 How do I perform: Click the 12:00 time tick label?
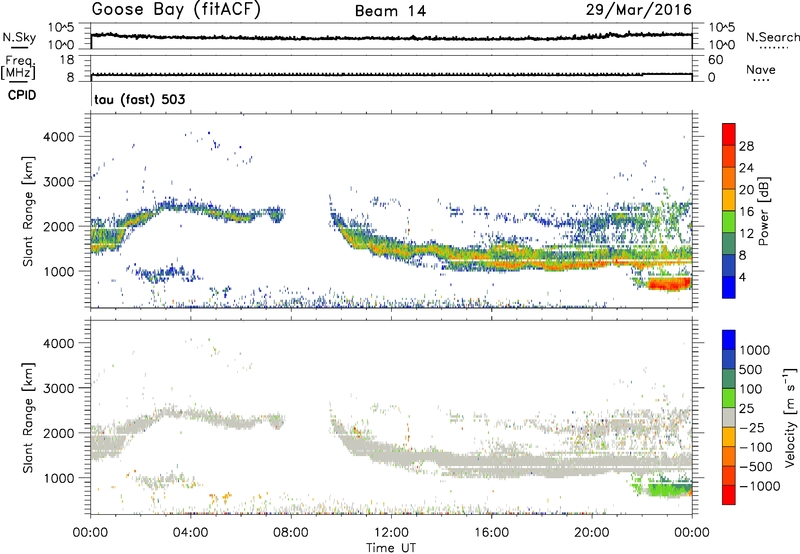[391, 533]
